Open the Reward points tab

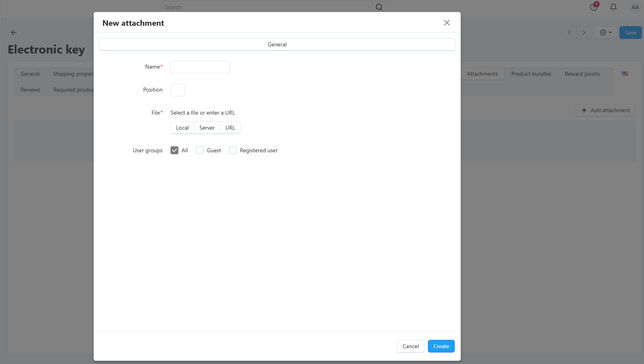(582, 74)
